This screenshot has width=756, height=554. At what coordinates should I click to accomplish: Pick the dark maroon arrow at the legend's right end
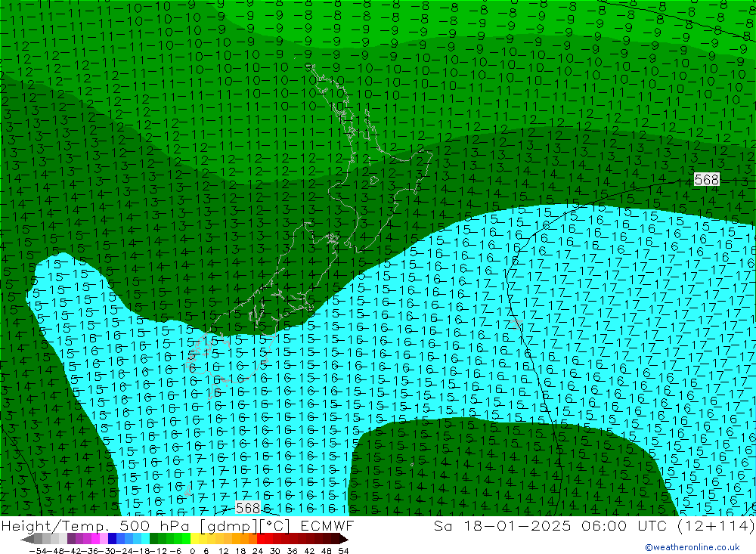coord(344,539)
